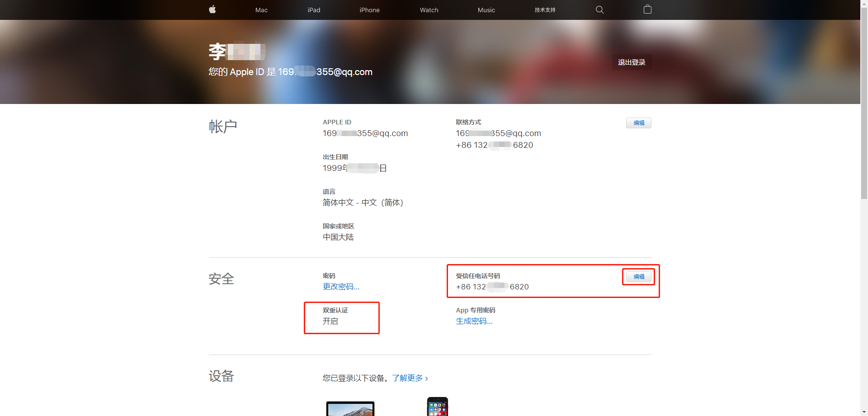Click the Mac device thumbnail

pos(350,408)
